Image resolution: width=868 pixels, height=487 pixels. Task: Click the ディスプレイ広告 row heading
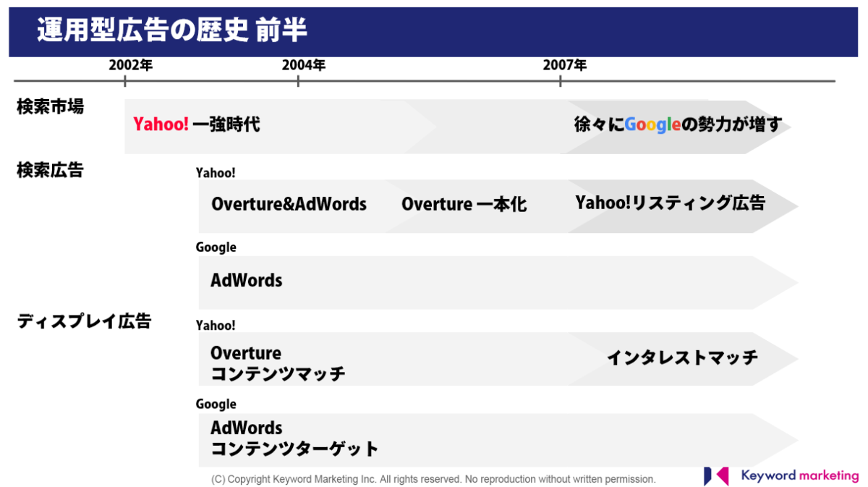(x=84, y=321)
